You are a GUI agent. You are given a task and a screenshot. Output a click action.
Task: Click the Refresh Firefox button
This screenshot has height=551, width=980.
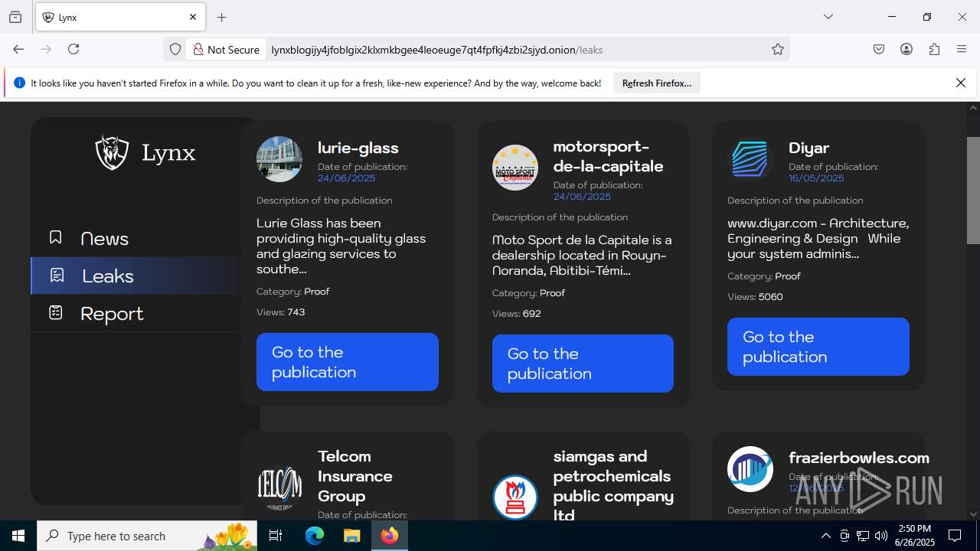[x=656, y=83]
